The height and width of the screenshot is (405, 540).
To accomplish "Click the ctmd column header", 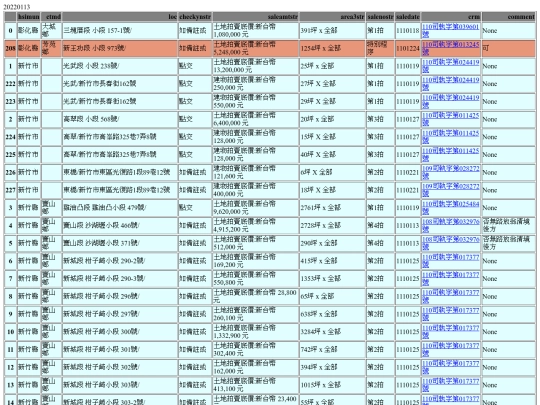I will [x=51, y=17].
